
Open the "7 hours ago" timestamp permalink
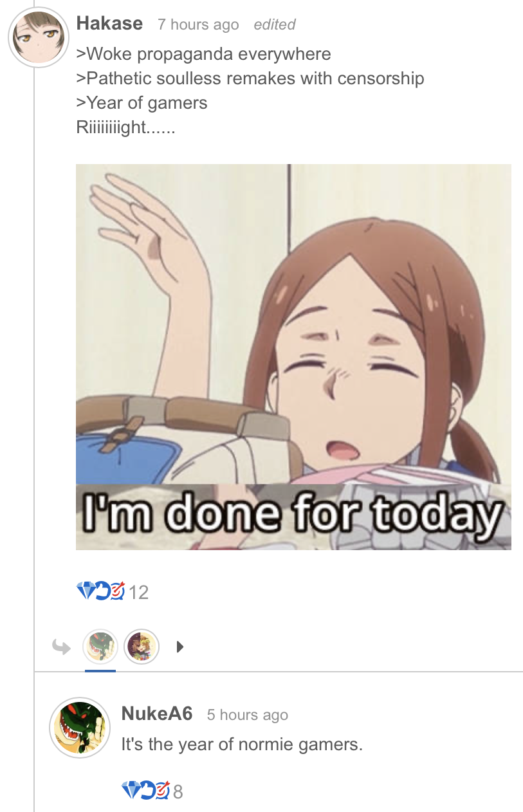(x=198, y=25)
